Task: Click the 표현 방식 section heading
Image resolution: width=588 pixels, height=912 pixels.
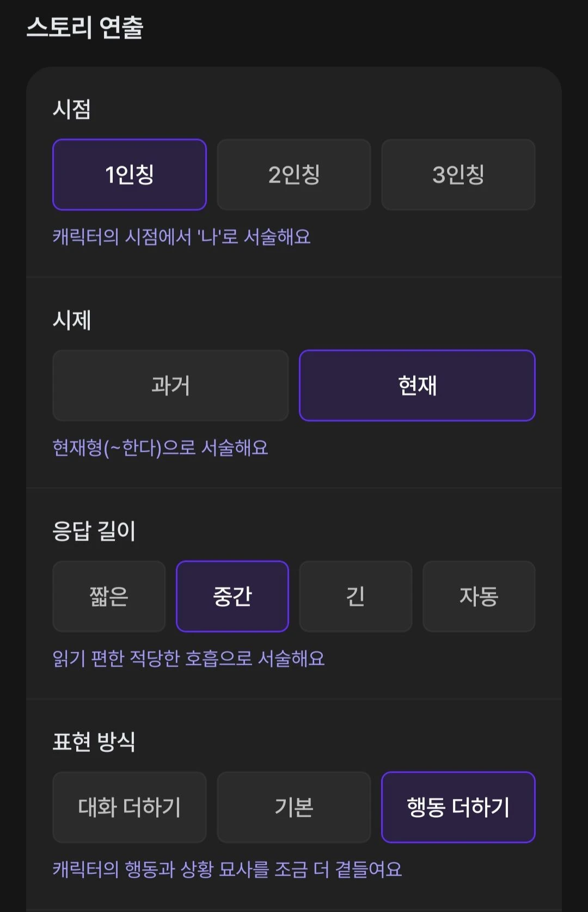Action: (x=94, y=741)
